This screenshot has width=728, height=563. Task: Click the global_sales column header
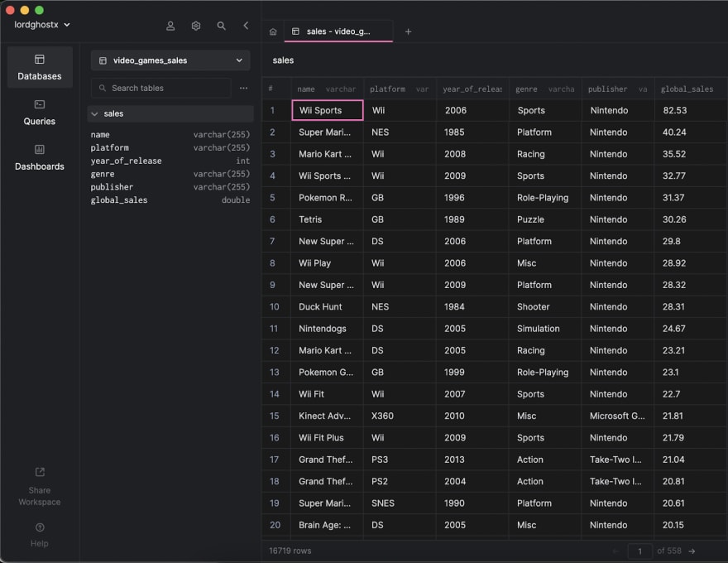pyautogui.click(x=691, y=89)
